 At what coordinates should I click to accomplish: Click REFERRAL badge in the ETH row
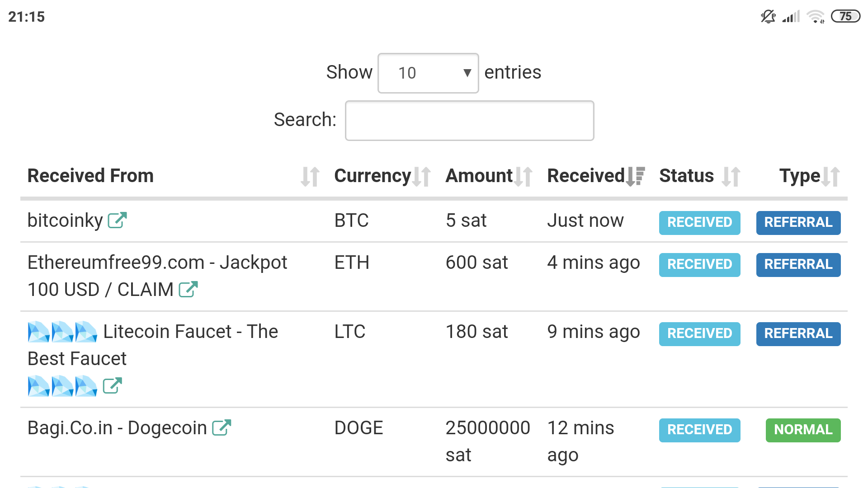tap(798, 264)
